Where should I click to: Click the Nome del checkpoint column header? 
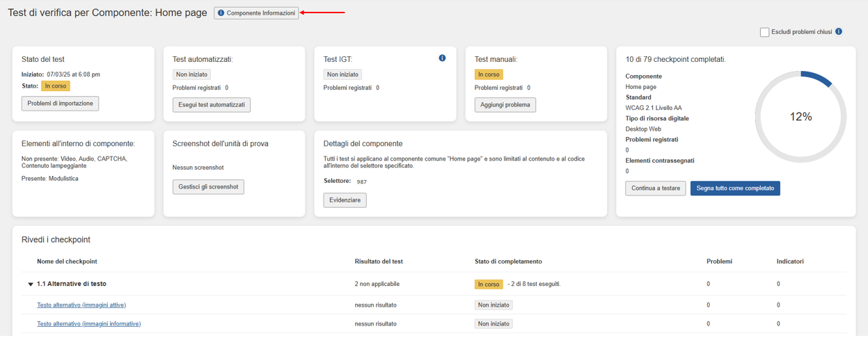tap(67, 261)
